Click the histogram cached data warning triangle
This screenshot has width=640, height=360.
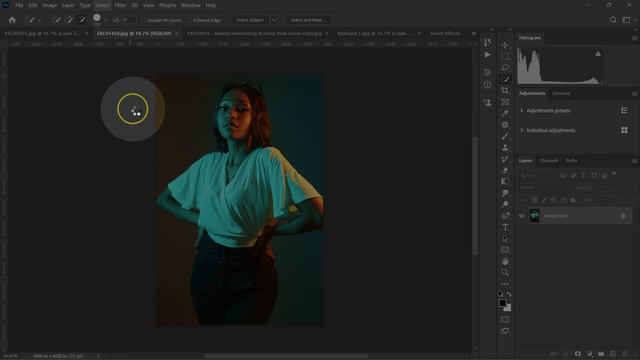click(598, 53)
